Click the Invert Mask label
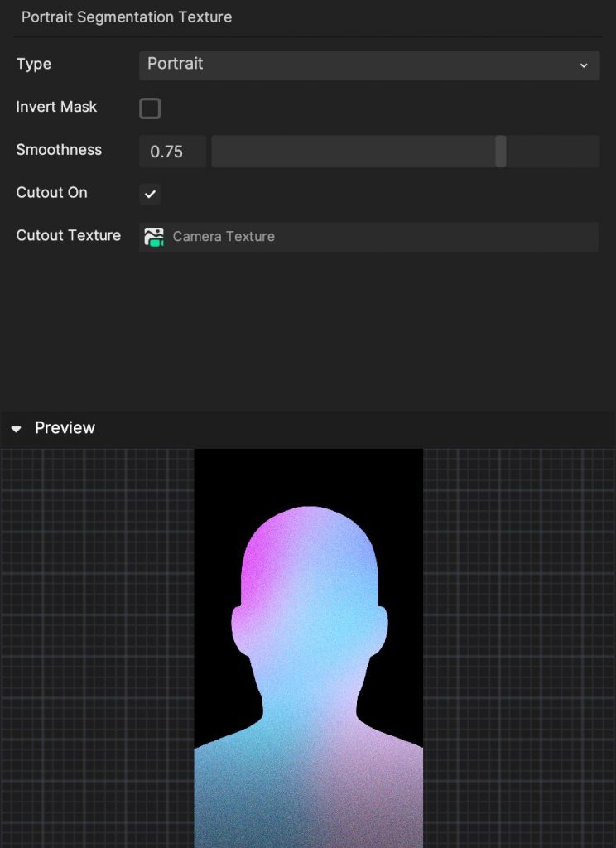The height and width of the screenshot is (848, 616). [x=56, y=107]
